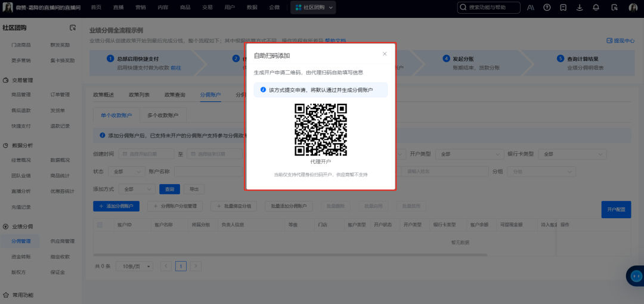
Task: Open the 状态 dropdown
Action: click(127, 171)
